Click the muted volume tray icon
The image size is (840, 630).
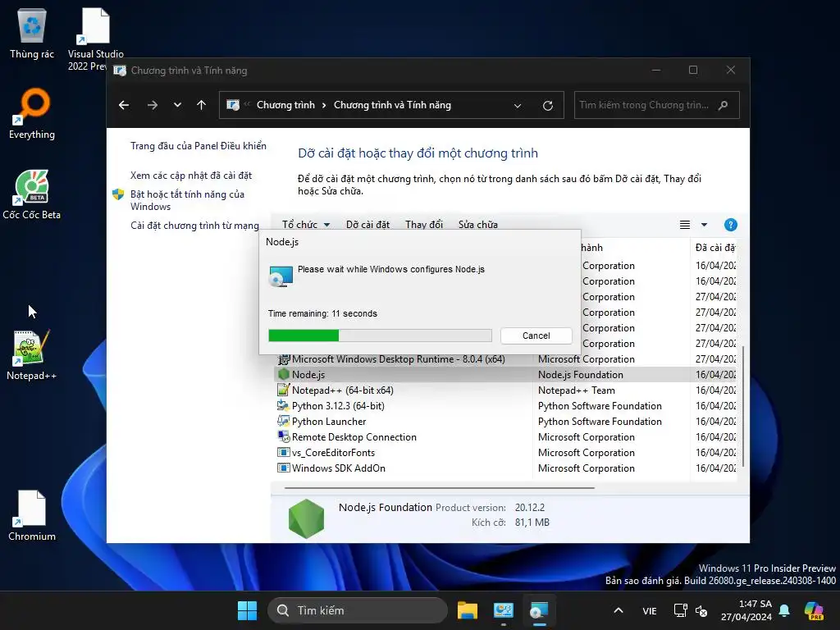click(x=701, y=610)
